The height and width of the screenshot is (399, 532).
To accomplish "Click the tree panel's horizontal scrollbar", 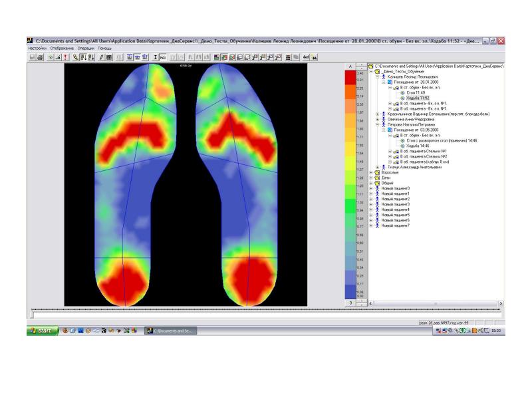I will coord(432,303).
